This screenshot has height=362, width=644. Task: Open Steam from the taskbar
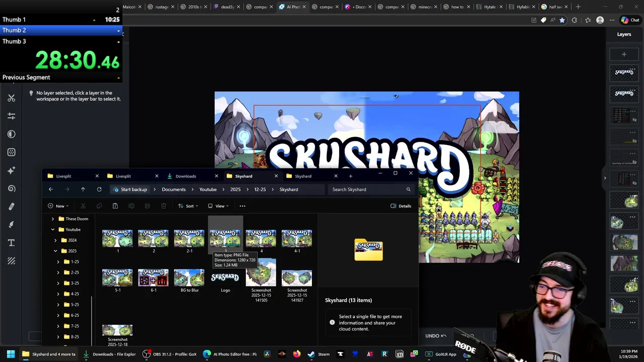318,354
